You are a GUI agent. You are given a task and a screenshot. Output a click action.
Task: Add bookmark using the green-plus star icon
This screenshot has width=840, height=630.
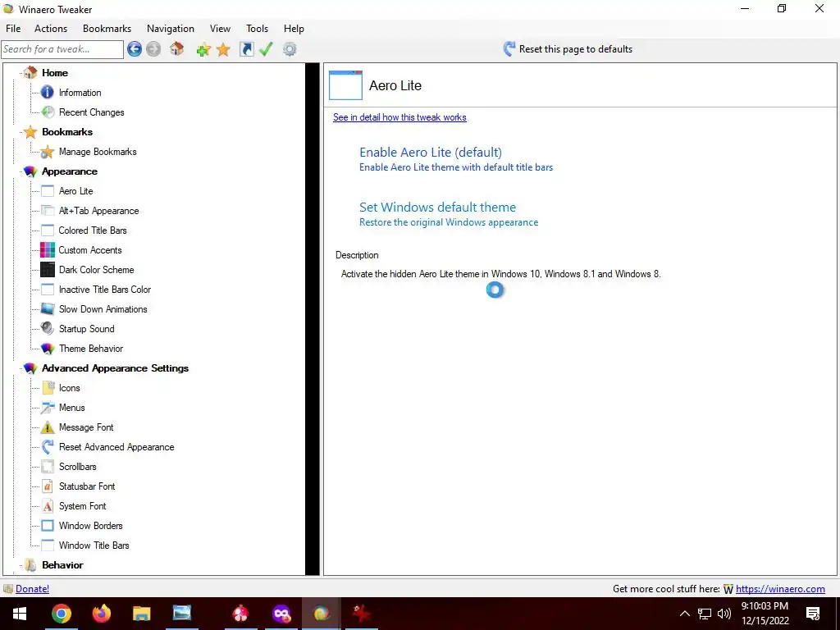(x=203, y=50)
